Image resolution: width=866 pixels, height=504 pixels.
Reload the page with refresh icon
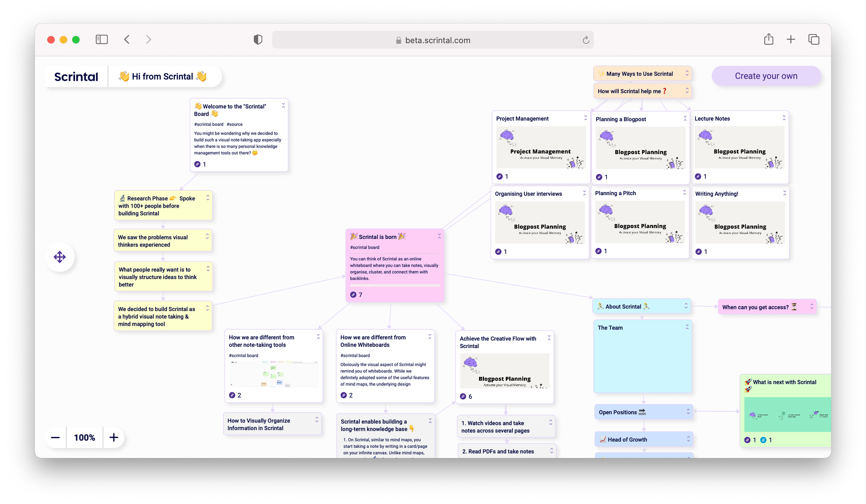tap(585, 40)
